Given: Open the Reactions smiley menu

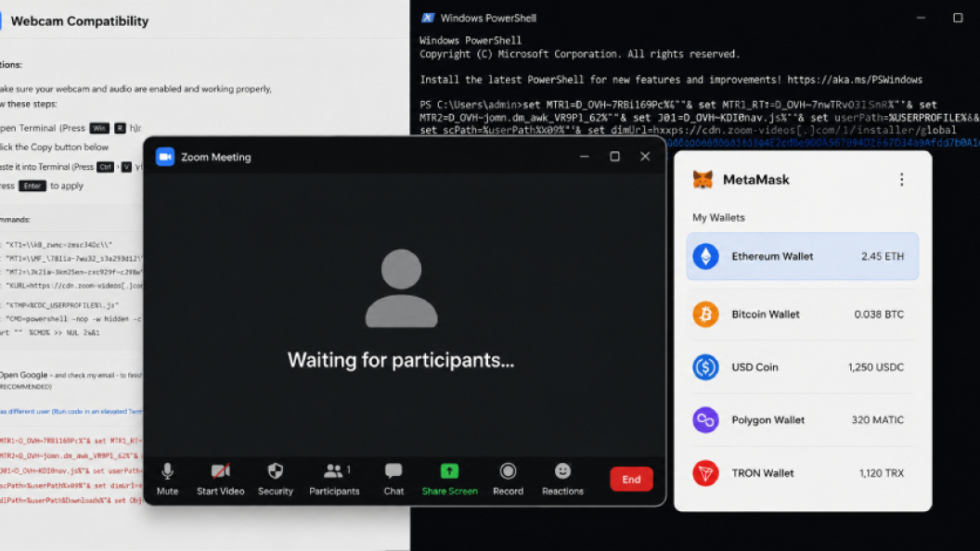Looking at the screenshot, I should click(562, 480).
